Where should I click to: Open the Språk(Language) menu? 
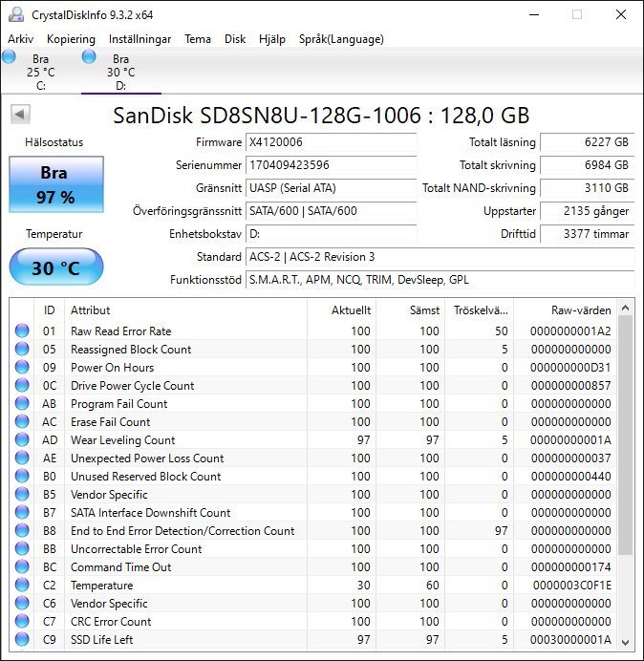pyautogui.click(x=341, y=39)
